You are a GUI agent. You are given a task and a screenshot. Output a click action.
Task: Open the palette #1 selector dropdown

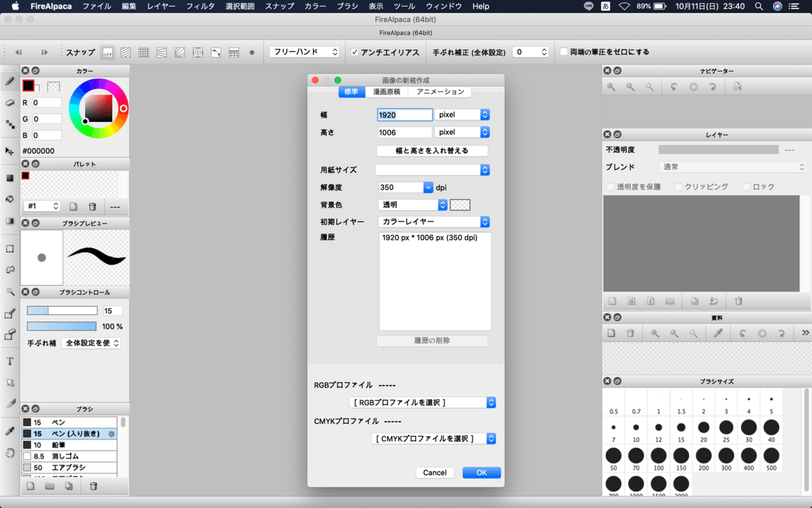42,206
